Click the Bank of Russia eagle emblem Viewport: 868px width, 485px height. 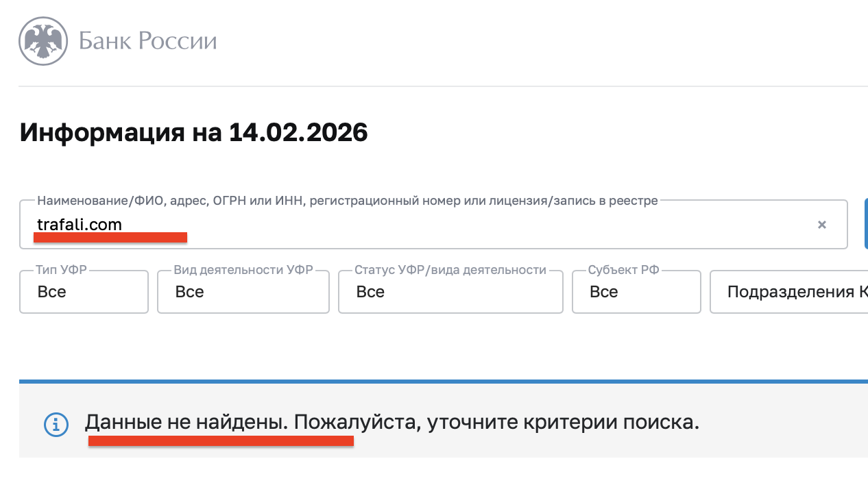tap(44, 41)
